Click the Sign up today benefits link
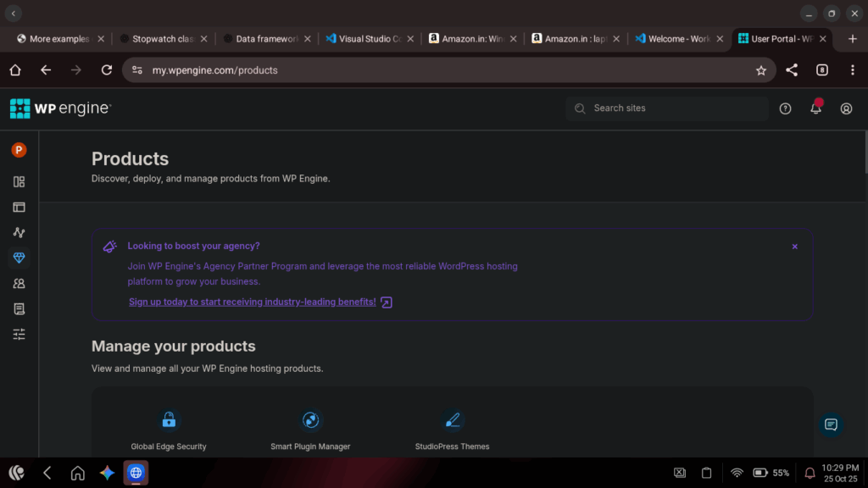Viewport: 868px width, 488px height. (253, 302)
